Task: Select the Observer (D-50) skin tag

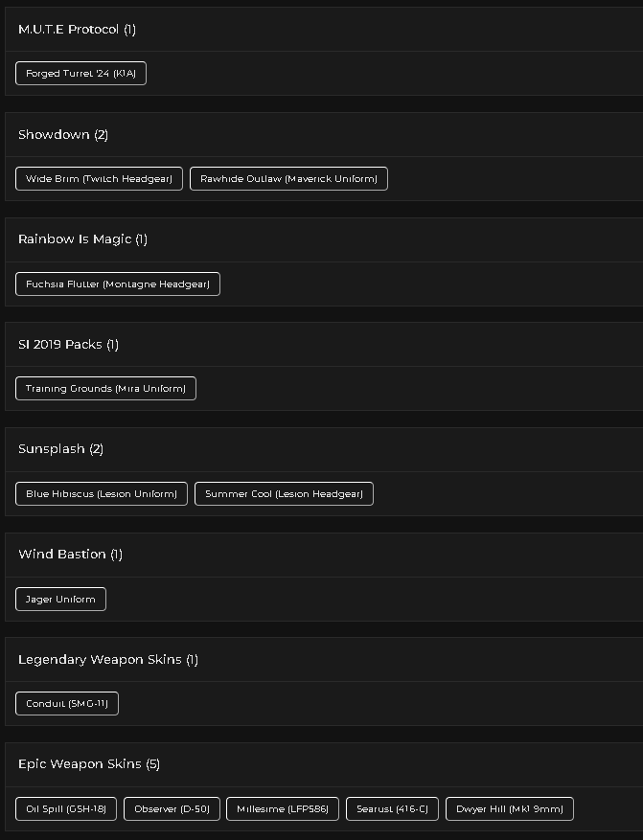Action: [172, 809]
